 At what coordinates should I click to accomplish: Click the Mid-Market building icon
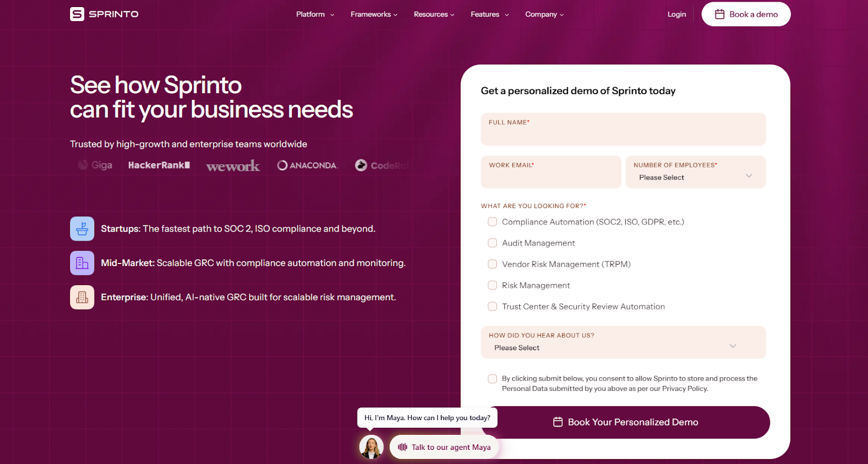tap(82, 263)
